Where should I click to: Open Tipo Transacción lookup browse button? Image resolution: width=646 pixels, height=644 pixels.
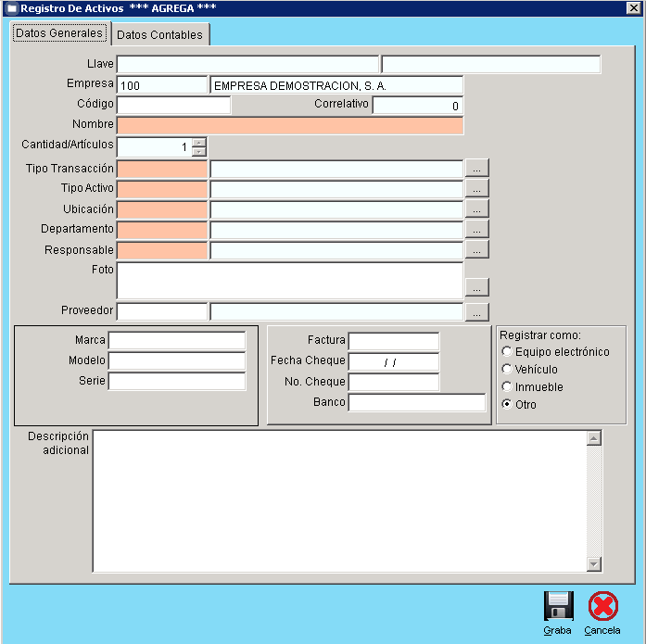click(x=476, y=169)
